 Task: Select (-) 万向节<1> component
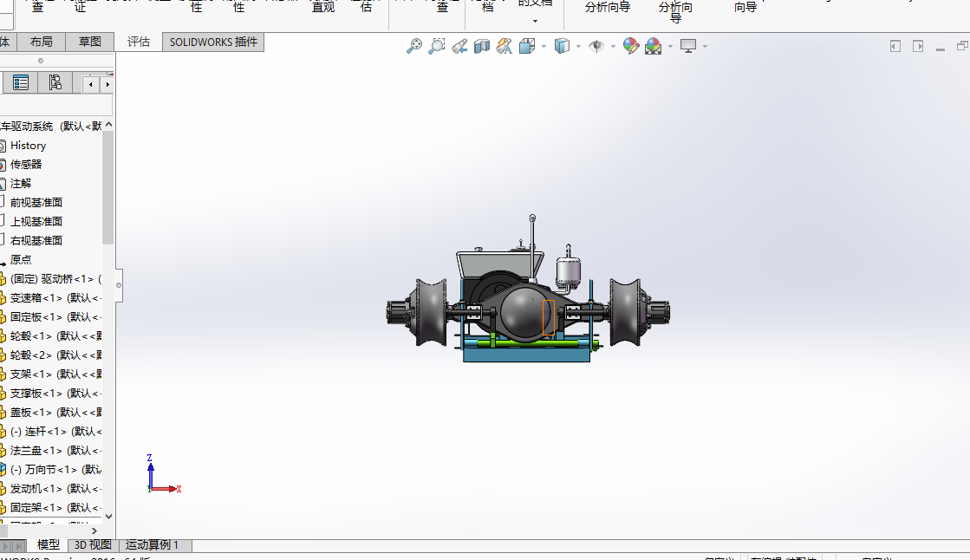pos(51,470)
